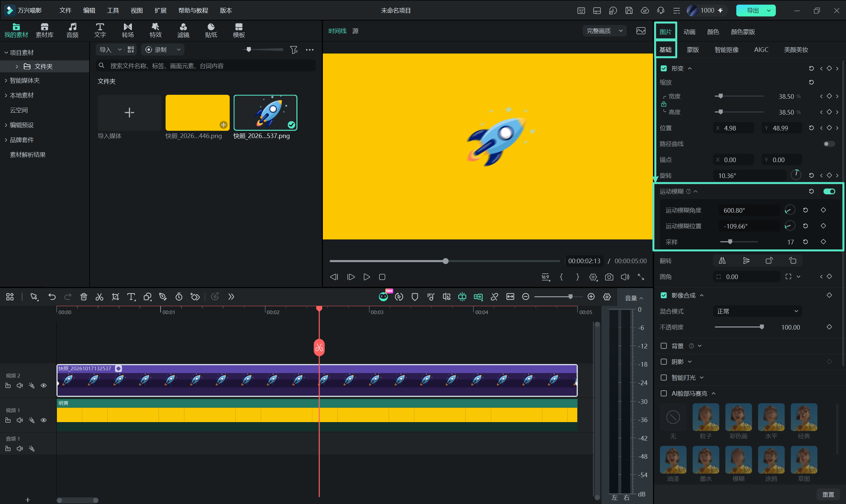Click the 不透明度 opacity slider
Screen dimensions: 846x504
[x=739, y=327]
